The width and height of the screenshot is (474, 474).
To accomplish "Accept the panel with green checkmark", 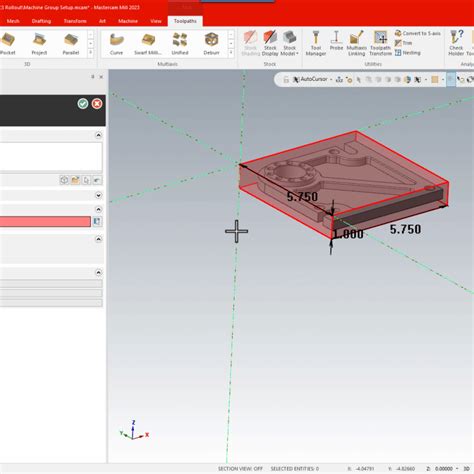I will (83, 104).
